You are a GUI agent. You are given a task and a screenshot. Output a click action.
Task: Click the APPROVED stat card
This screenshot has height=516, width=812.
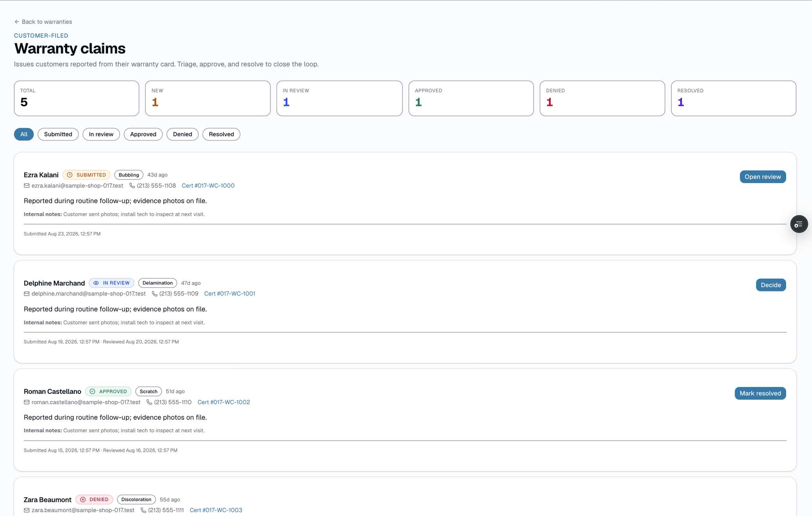point(471,99)
